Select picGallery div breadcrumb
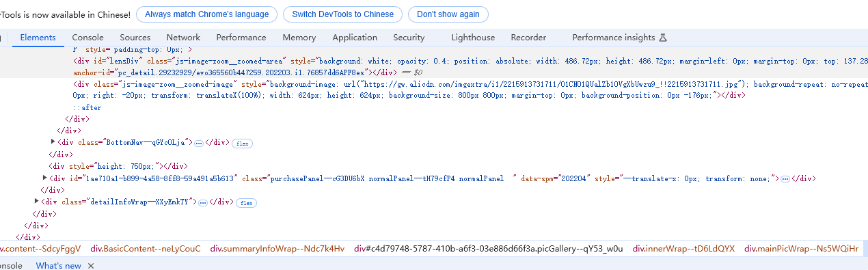 pos(488,249)
